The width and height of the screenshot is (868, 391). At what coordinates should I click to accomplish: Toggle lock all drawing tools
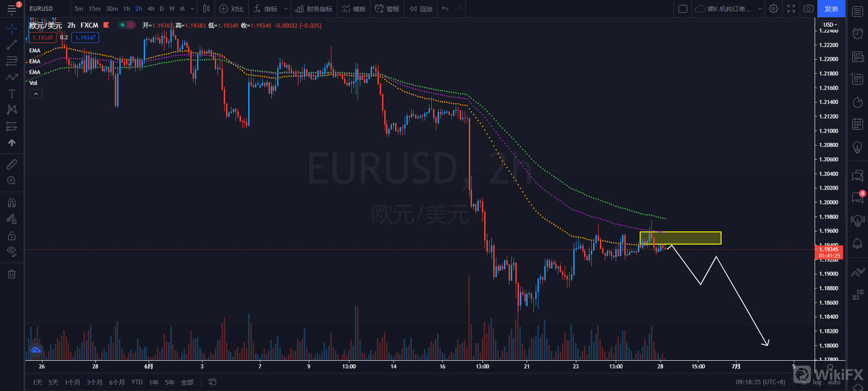[x=12, y=236]
